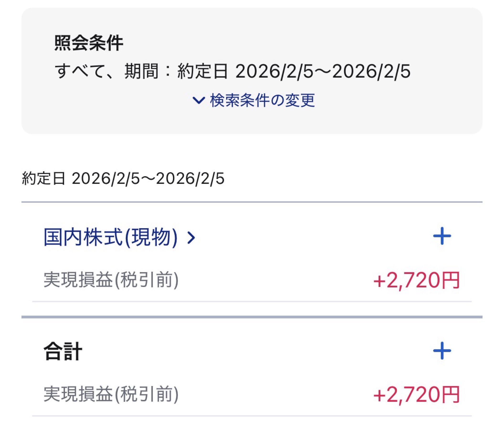Image resolution: width=504 pixels, height=430 pixels.
Task: Click end date 2026/2/5 in 照会条件 card
Action: 371,71
